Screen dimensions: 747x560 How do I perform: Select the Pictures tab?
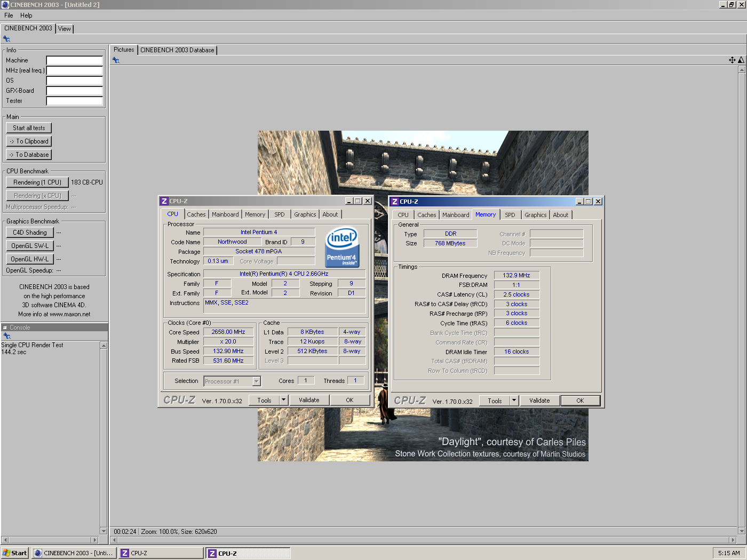pos(124,50)
